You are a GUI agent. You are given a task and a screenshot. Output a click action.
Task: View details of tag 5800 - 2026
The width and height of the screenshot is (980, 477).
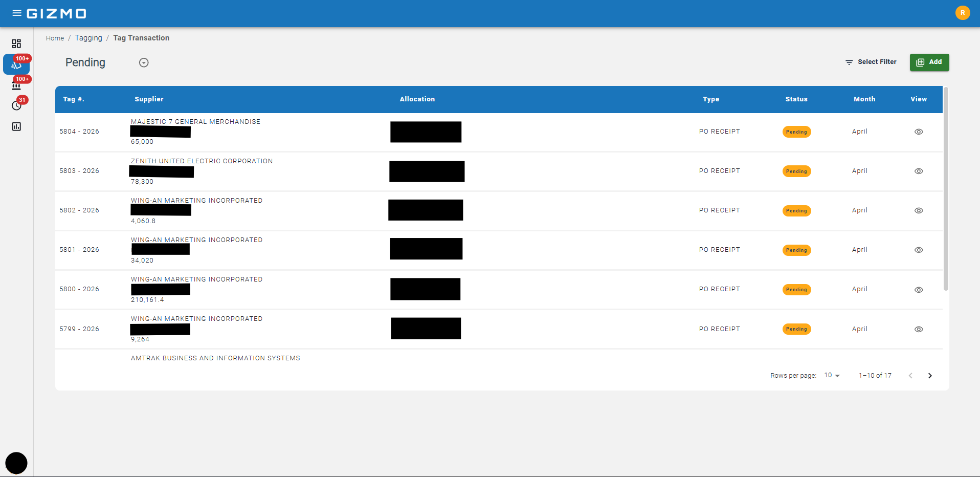919,290
